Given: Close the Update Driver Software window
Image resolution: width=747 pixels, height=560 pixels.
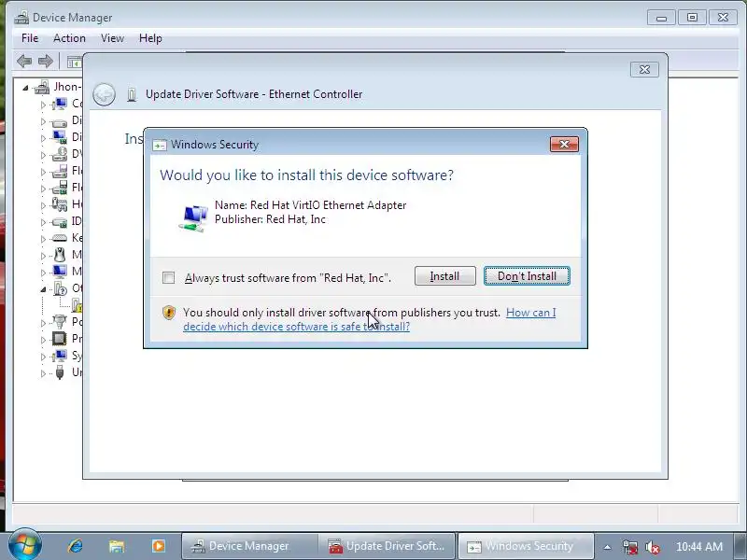Looking at the screenshot, I should pyautogui.click(x=644, y=69).
